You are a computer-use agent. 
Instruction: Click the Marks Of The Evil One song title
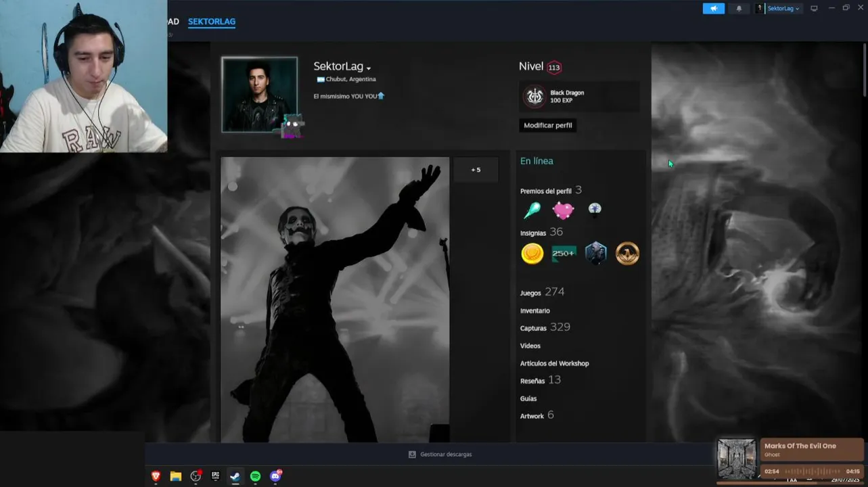coord(800,446)
